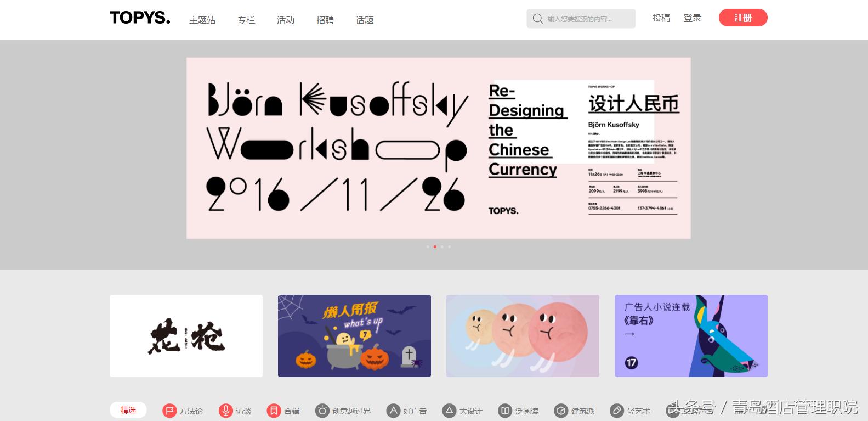868x421 pixels.
Task: Open the 话题 navigation item
Action: pos(365,20)
